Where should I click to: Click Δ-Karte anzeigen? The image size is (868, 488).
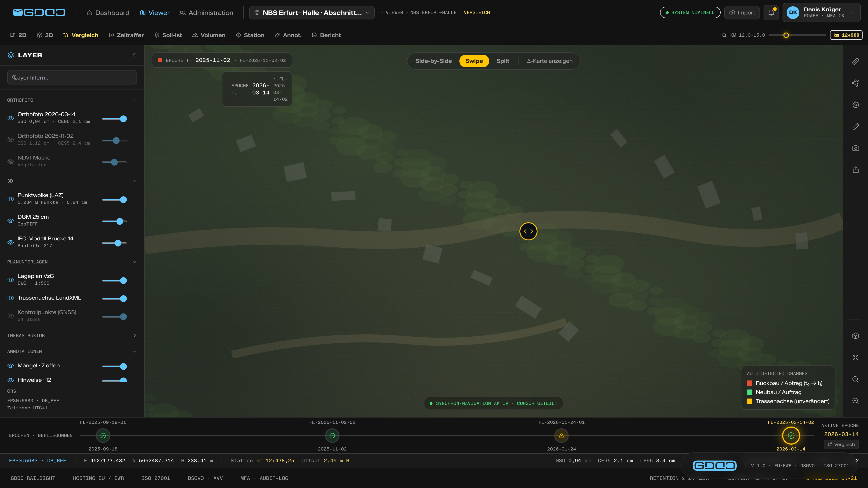(x=550, y=61)
